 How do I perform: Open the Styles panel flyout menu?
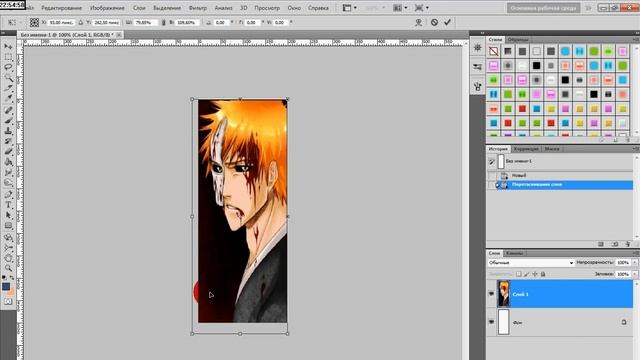pos(636,40)
